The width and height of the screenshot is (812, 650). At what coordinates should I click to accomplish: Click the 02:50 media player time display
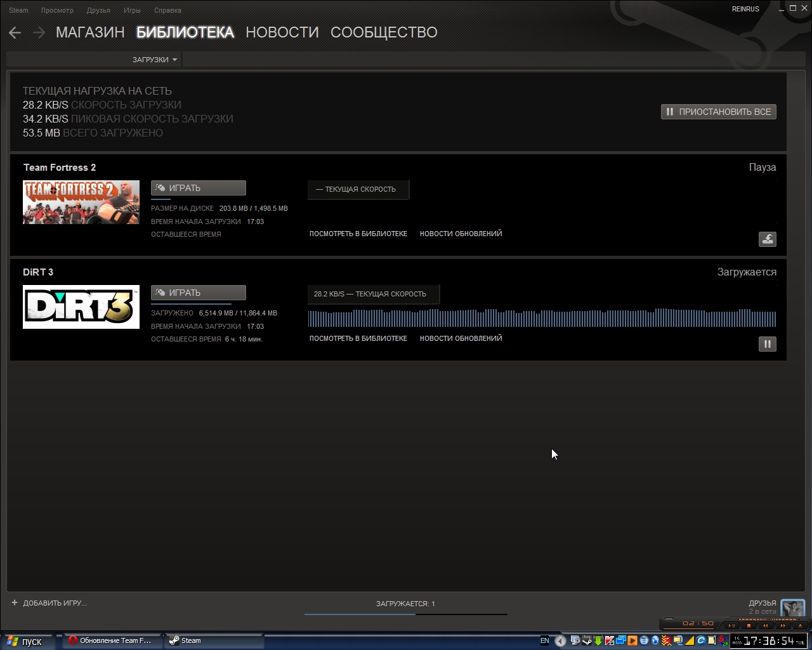(x=698, y=623)
